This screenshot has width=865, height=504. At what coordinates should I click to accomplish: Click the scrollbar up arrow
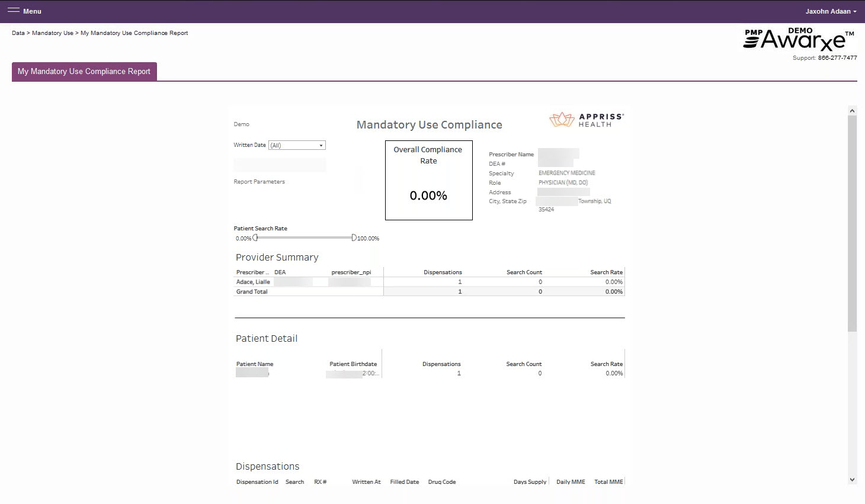pyautogui.click(x=852, y=111)
